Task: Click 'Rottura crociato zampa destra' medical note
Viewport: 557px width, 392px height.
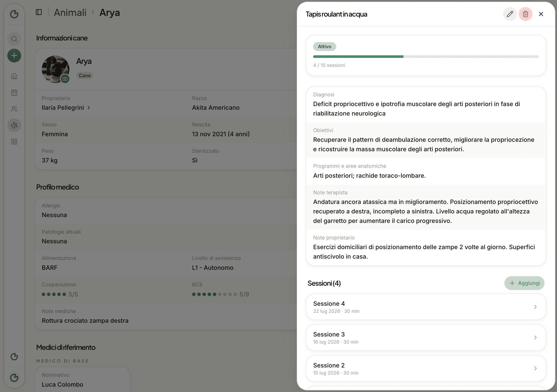Action: coord(85,321)
